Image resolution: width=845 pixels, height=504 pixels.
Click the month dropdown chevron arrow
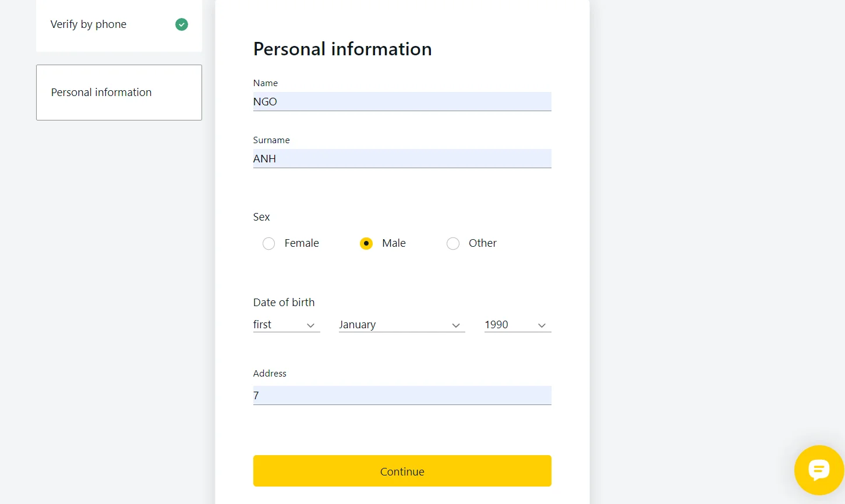(x=457, y=325)
